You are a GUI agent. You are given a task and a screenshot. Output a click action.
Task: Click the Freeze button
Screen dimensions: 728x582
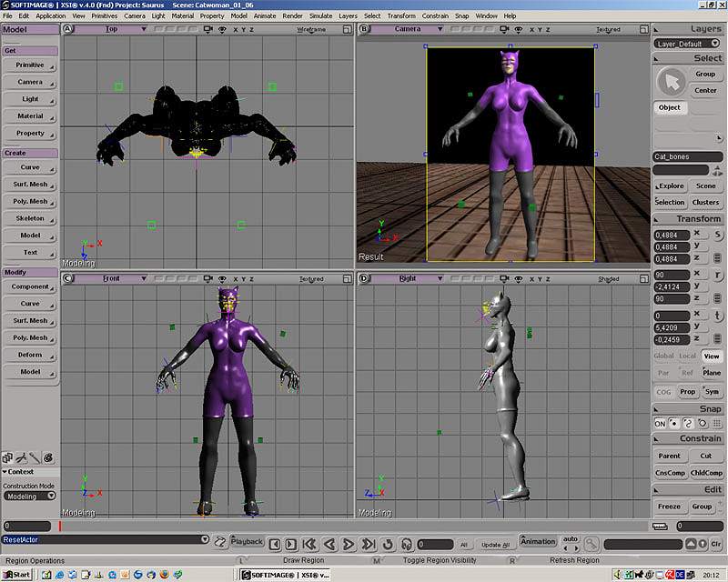[669, 507]
